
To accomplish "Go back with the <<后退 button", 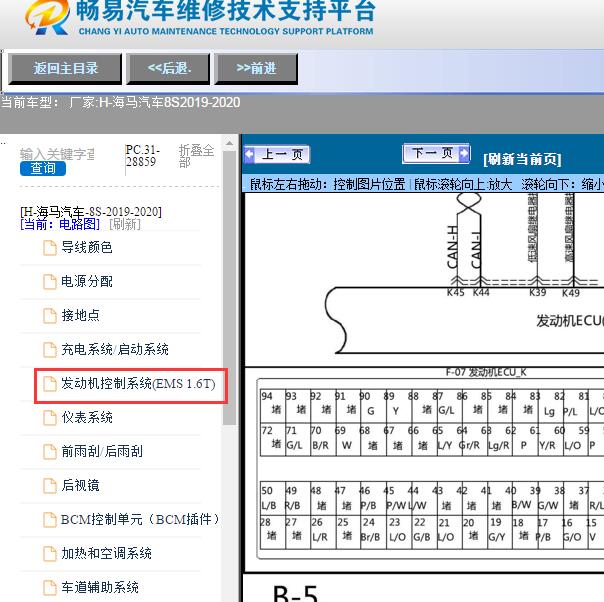I will click(168, 69).
